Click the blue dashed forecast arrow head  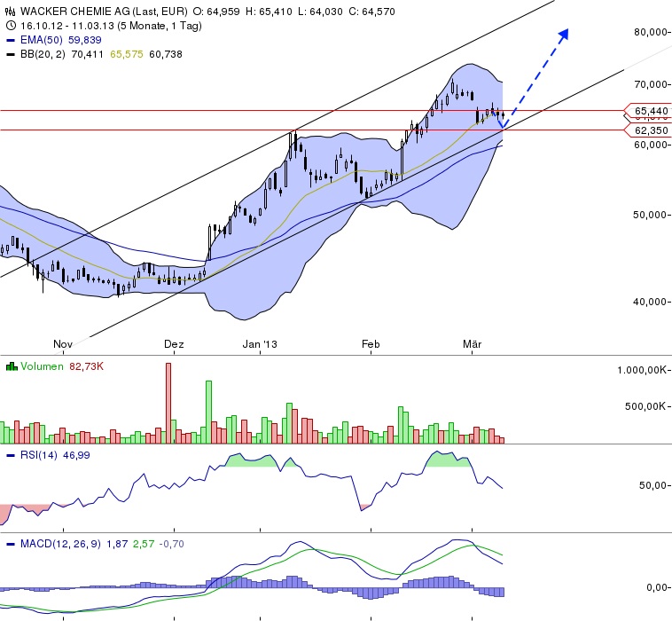click(564, 35)
